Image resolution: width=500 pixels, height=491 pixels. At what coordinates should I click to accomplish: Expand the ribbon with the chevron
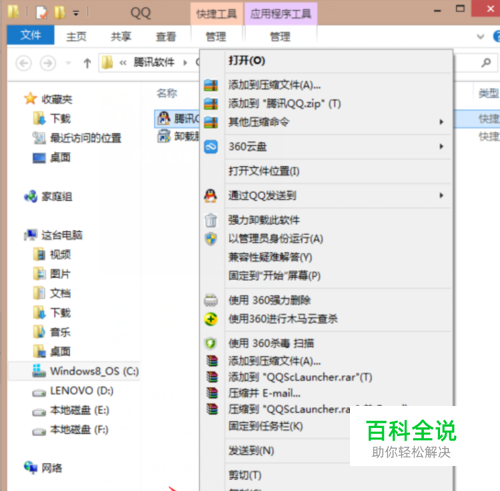[x=480, y=36]
